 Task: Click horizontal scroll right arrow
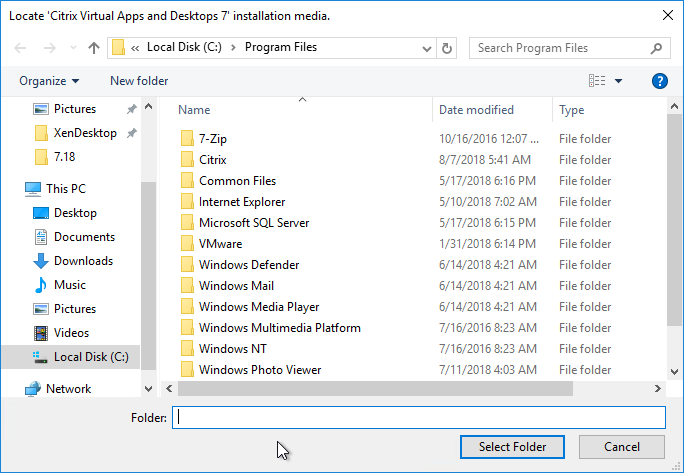coord(657,389)
